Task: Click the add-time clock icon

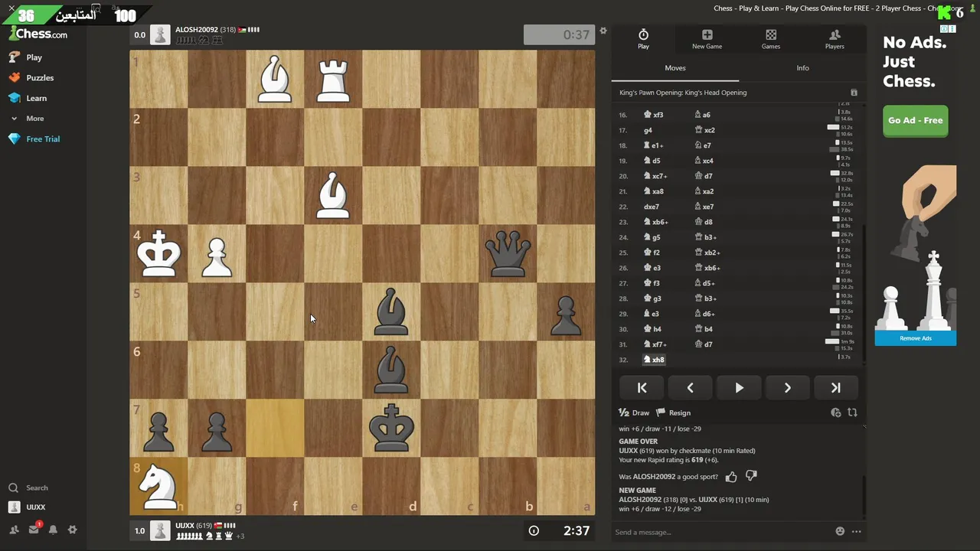Action: coord(835,412)
